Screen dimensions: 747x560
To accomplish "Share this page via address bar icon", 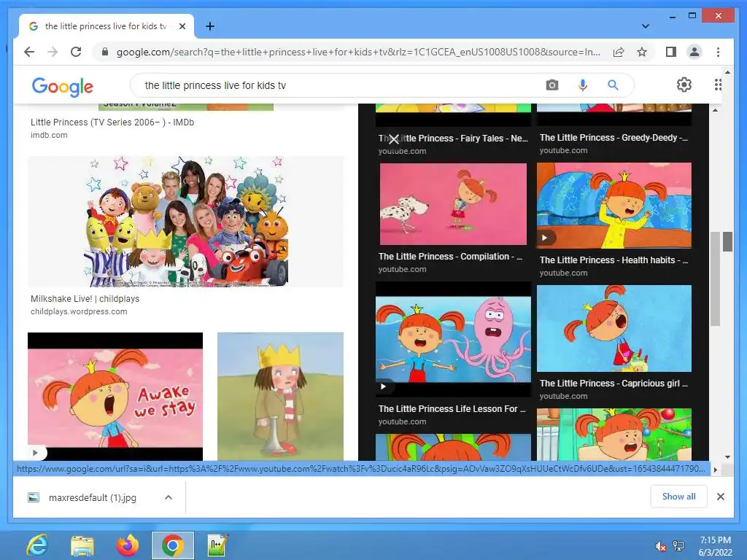I will coord(619,52).
